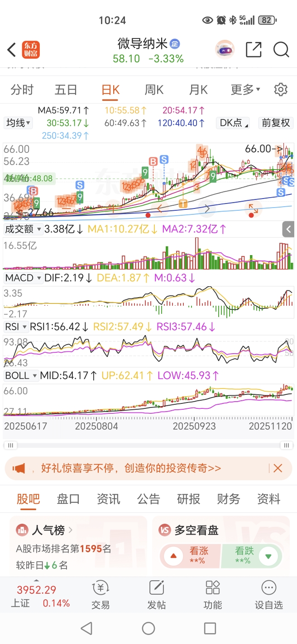297x644 pixels.
Task: Tap the left arrow on chart
Action: 159,208
